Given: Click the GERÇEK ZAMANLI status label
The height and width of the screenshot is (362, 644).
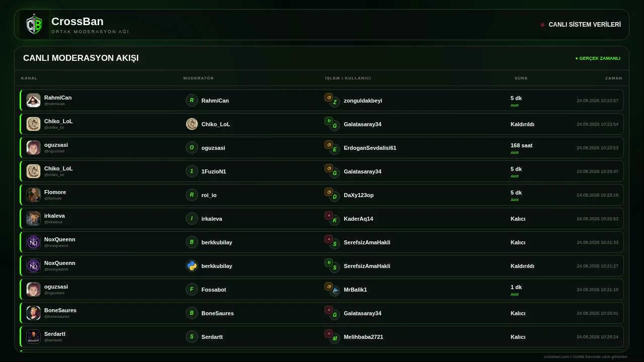Looking at the screenshot, I should (598, 58).
